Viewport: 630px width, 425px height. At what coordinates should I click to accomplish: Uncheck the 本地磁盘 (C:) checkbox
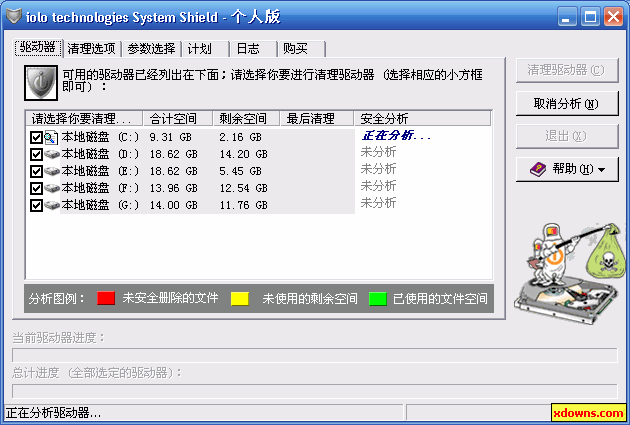pyautogui.click(x=36, y=137)
